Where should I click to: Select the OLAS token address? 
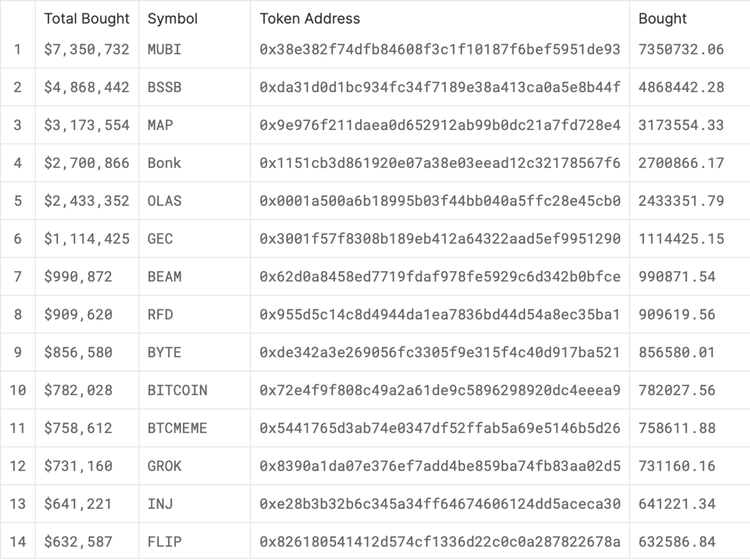(x=440, y=201)
